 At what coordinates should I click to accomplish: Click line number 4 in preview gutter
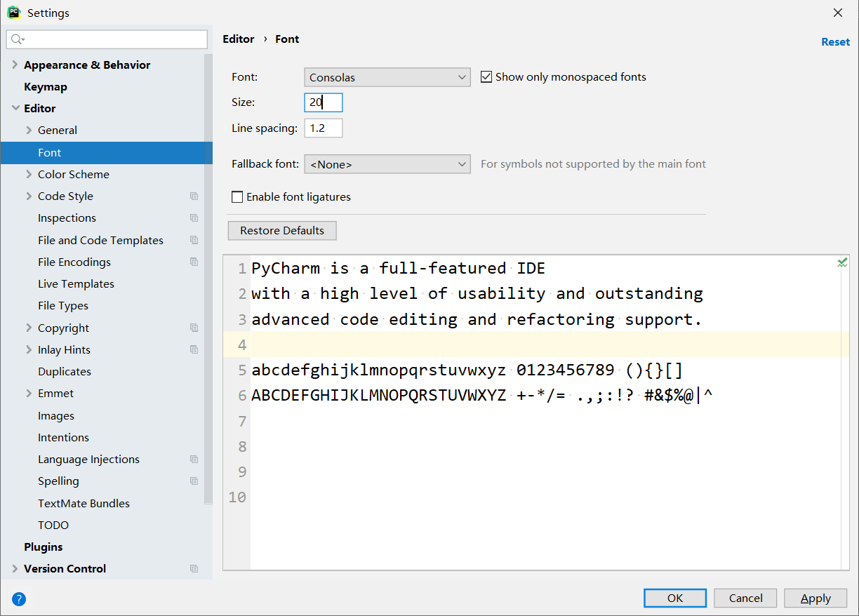pos(242,344)
